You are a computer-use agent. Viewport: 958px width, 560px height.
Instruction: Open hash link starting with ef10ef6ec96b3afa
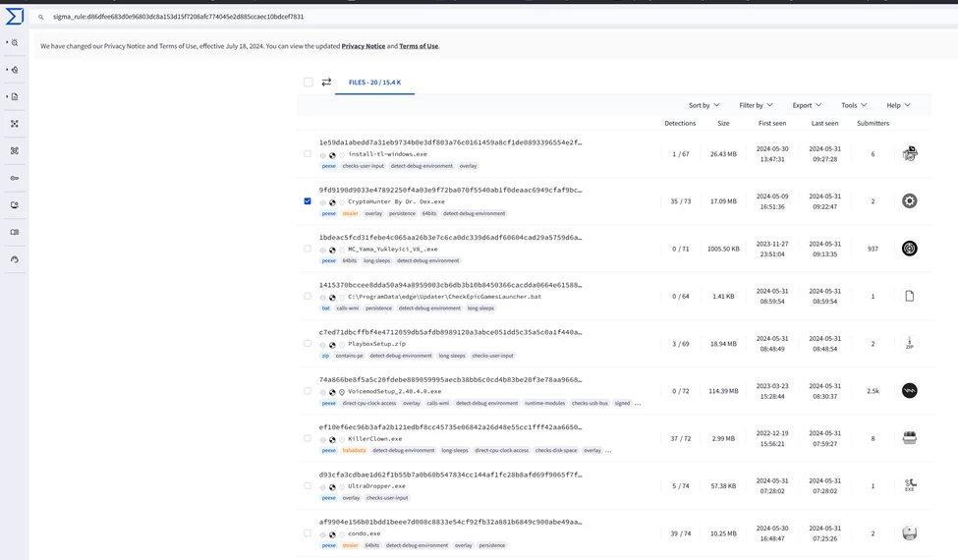(x=450, y=426)
